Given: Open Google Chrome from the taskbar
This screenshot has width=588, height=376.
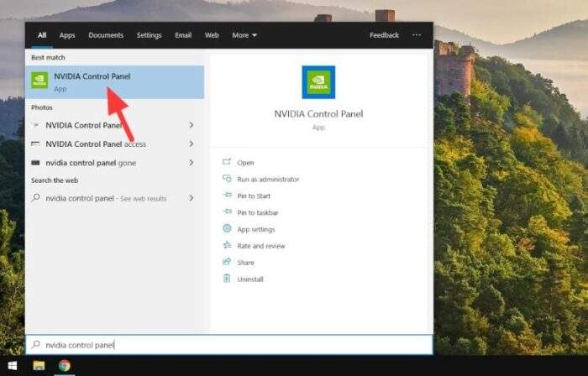Looking at the screenshot, I should (x=65, y=366).
